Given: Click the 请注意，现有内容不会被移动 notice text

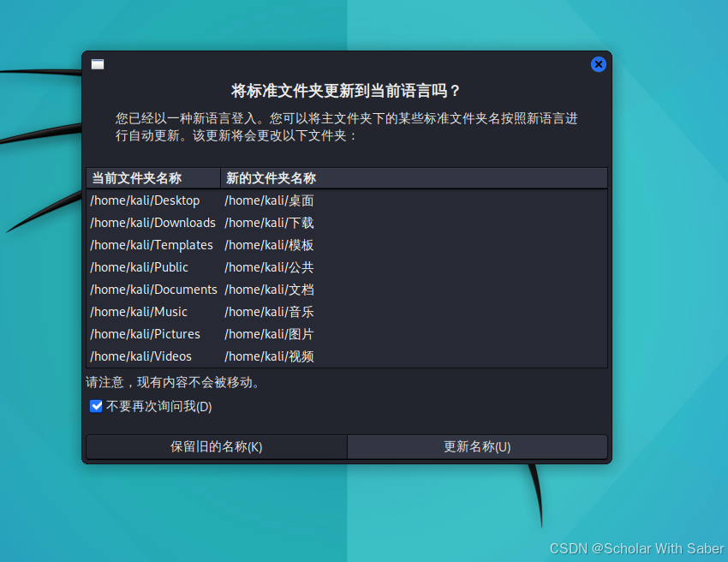Looking at the screenshot, I should (173, 383).
